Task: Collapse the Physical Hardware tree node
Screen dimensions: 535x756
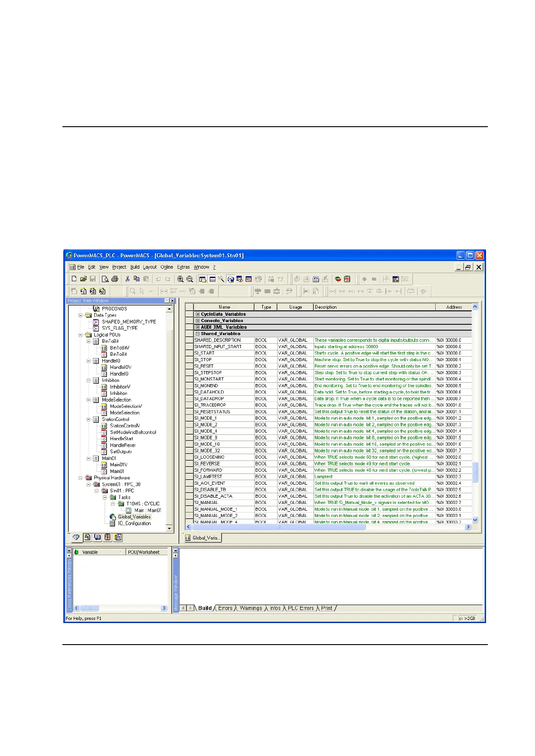Action: click(x=81, y=478)
